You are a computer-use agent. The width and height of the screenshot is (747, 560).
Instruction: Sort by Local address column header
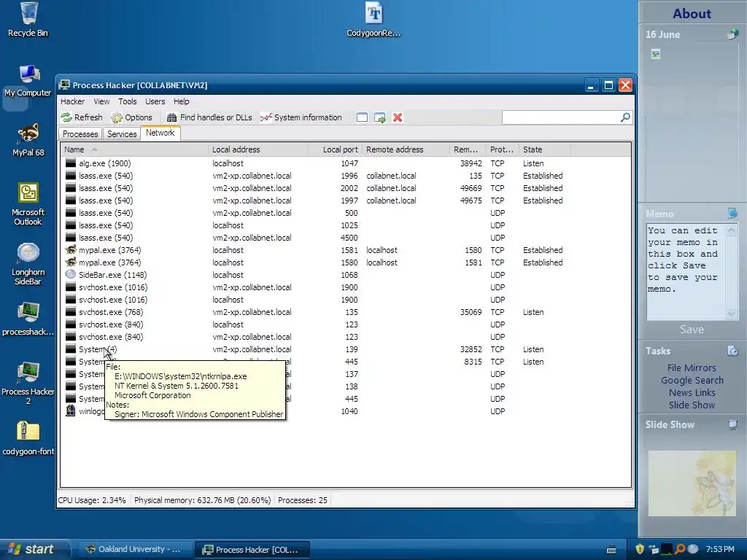(x=258, y=149)
